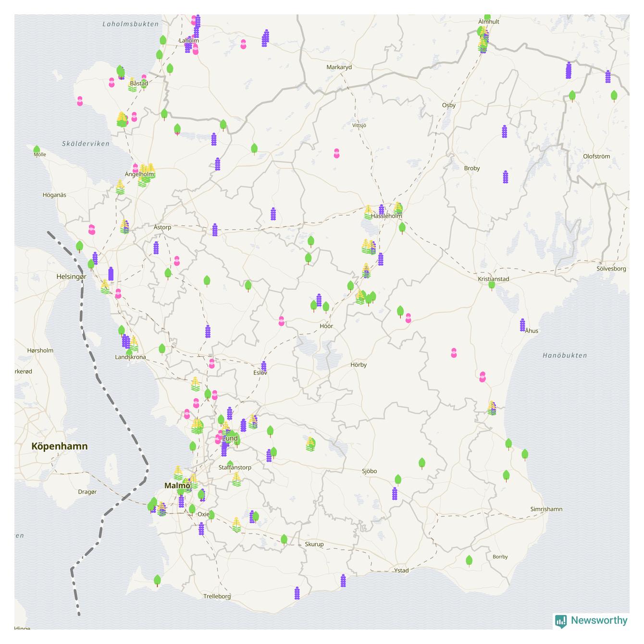Select the pink marker southeast of Åstorp

click(x=177, y=261)
